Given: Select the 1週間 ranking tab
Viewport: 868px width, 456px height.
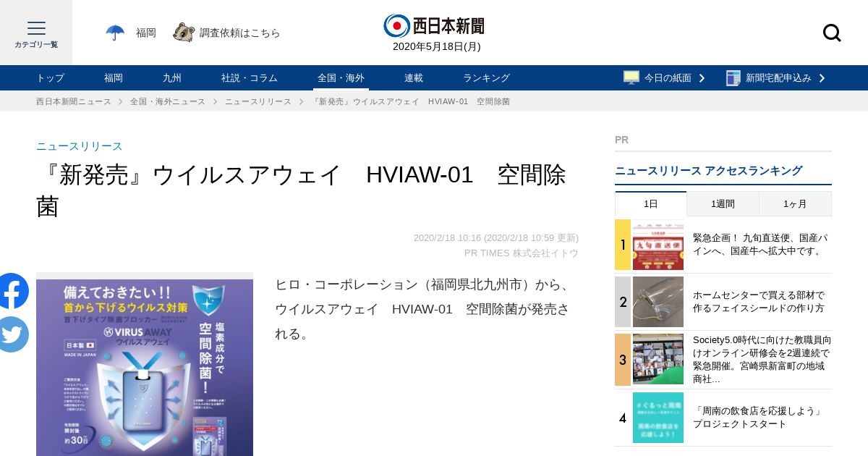Looking at the screenshot, I should [x=723, y=204].
